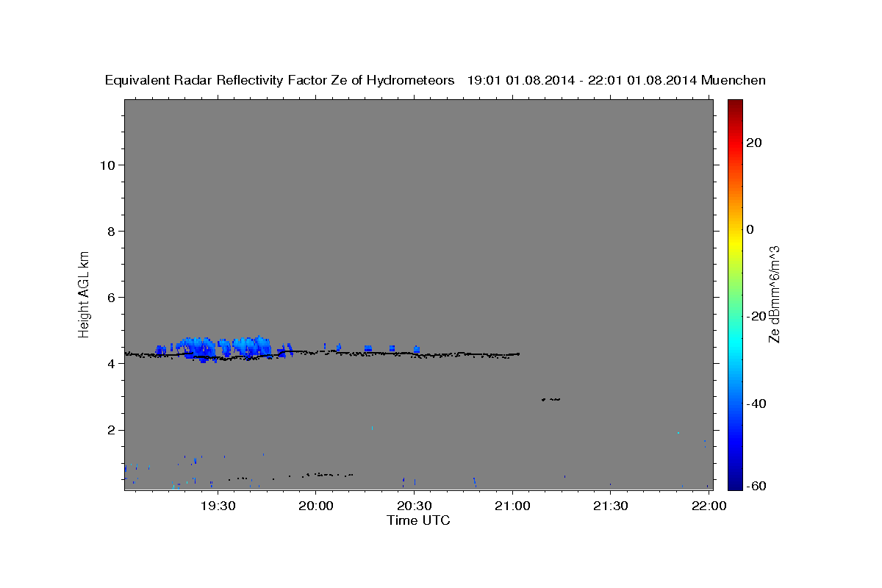Click the colorbar value '20'
Screen dimensions: 882x588
coord(754,143)
